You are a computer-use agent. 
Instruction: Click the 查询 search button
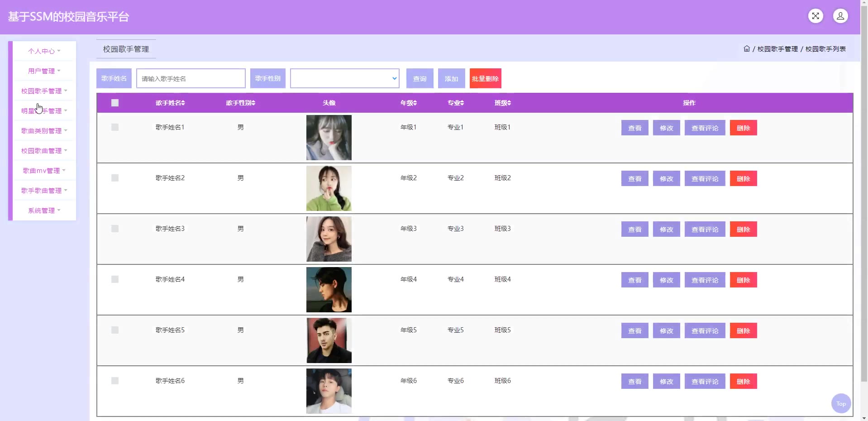click(420, 78)
